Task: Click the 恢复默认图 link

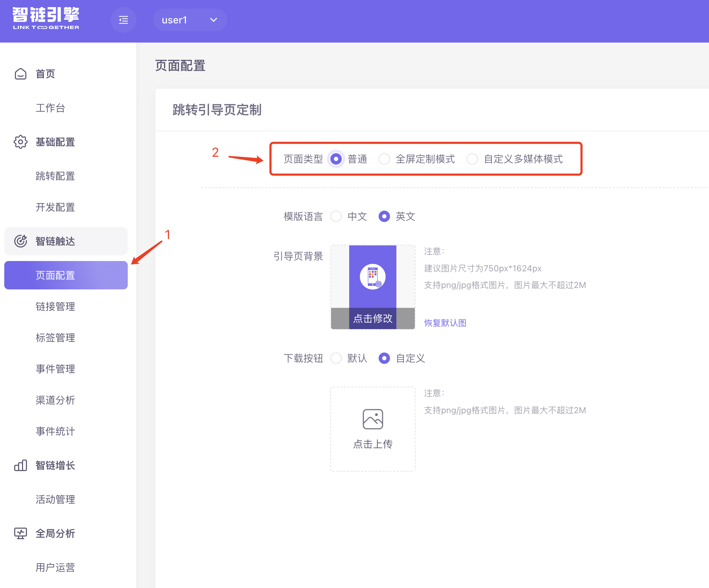Action: [x=445, y=323]
